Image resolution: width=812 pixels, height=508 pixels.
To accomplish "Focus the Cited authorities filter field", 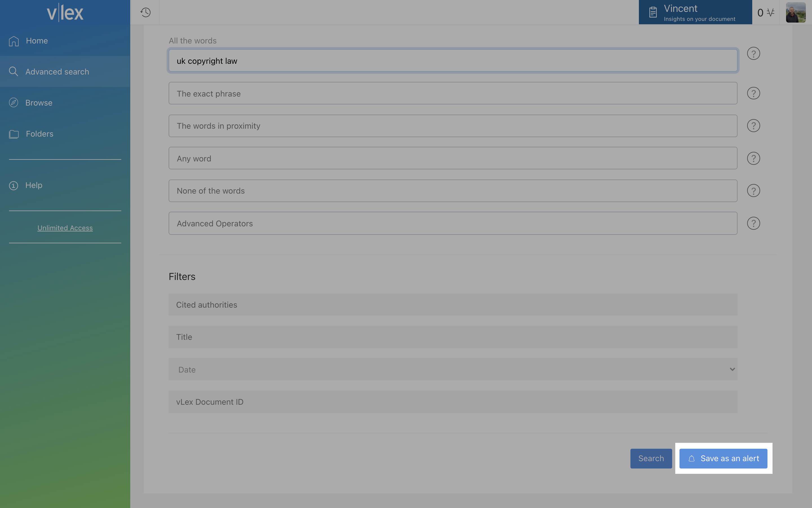I will pos(453,305).
